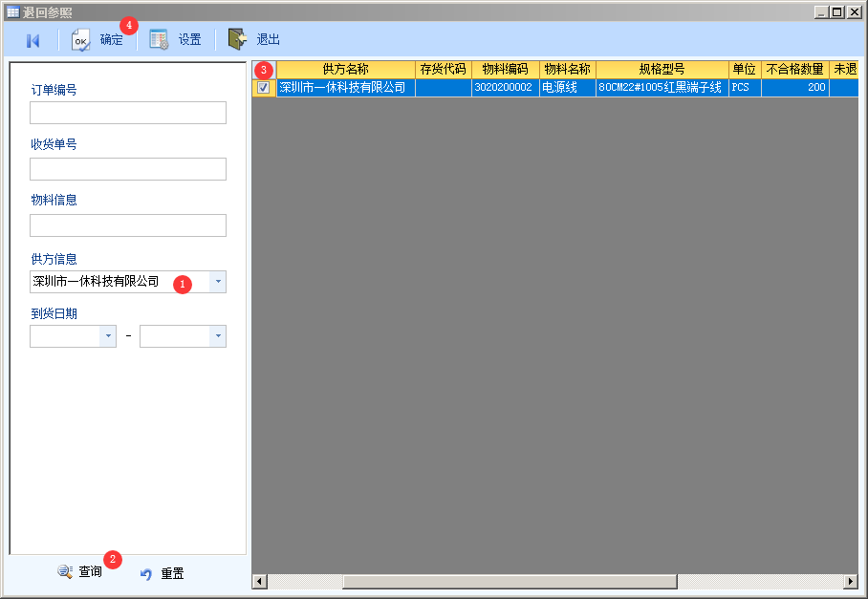Click the 设置 toolbar label

(190, 40)
